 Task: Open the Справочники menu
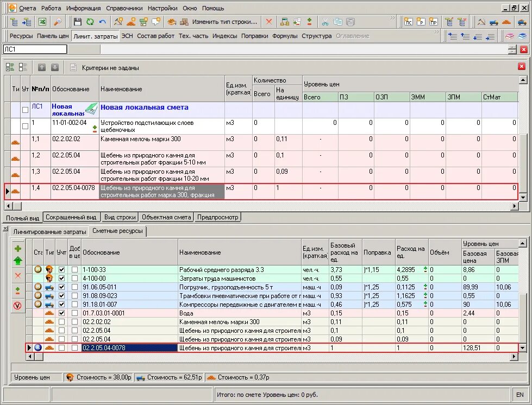pos(124,8)
